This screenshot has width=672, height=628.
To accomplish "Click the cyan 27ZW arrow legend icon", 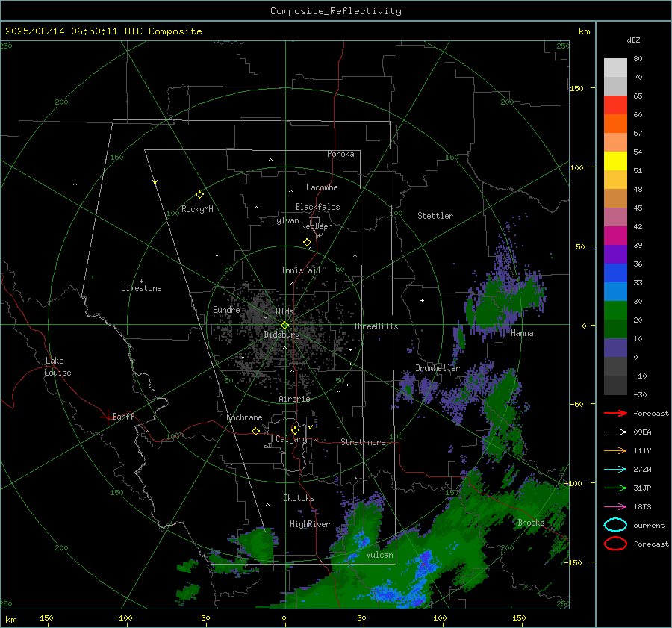I will (x=615, y=470).
